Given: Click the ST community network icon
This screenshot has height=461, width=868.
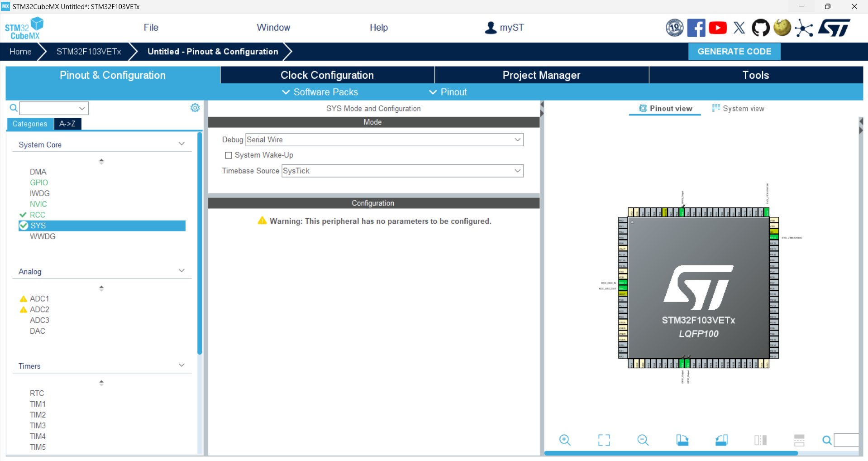Looking at the screenshot, I should (x=804, y=28).
